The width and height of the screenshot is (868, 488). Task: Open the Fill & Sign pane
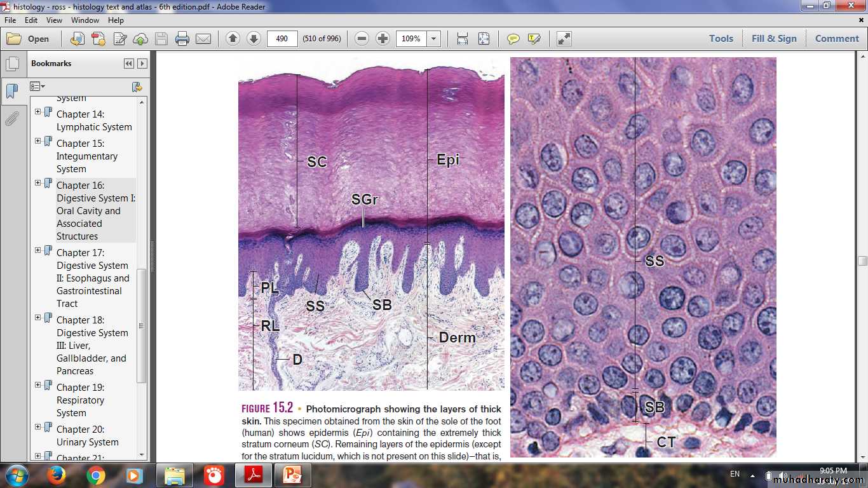pos(773,39)
